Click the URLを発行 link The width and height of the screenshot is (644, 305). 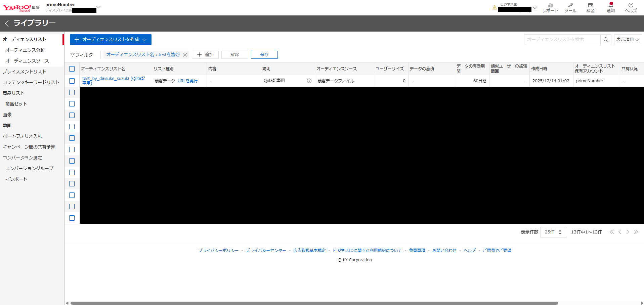[x=188, y=81]
